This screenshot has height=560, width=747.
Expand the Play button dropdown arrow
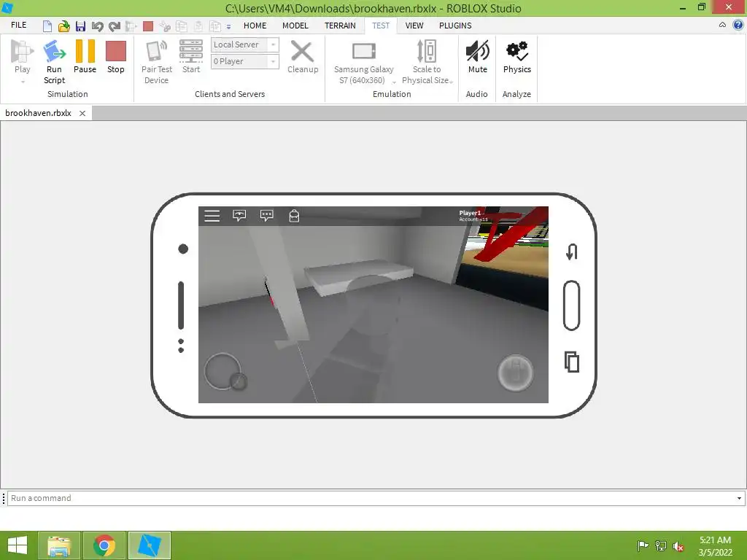coord(23,82)
